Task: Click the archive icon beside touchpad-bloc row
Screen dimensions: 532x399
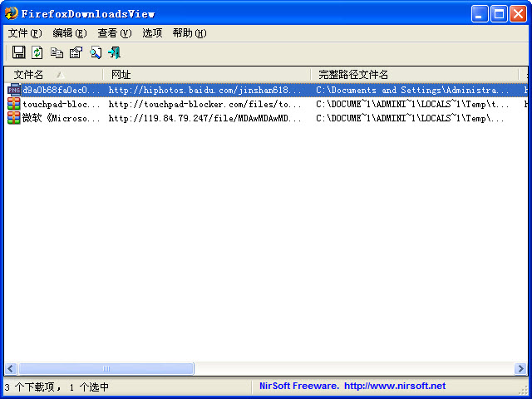Action: click(14, 104)
